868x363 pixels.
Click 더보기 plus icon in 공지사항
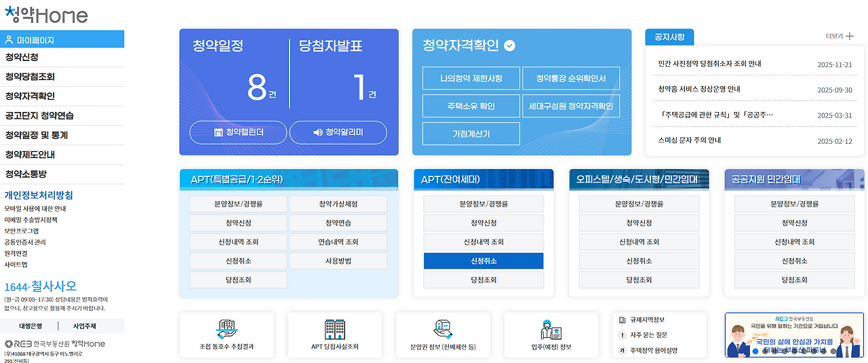(840, 36)
